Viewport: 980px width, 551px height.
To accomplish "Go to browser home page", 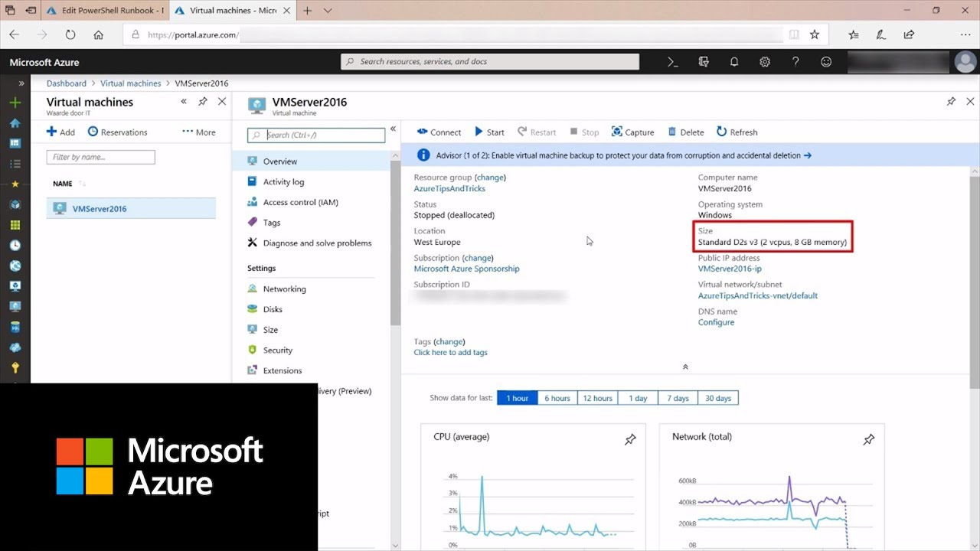I will pos(98,34).
